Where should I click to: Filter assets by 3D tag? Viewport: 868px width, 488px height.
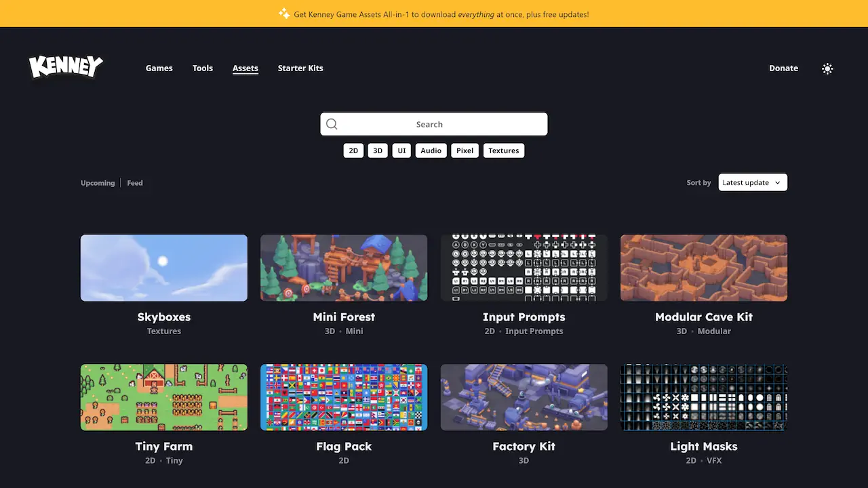[378, 150]
